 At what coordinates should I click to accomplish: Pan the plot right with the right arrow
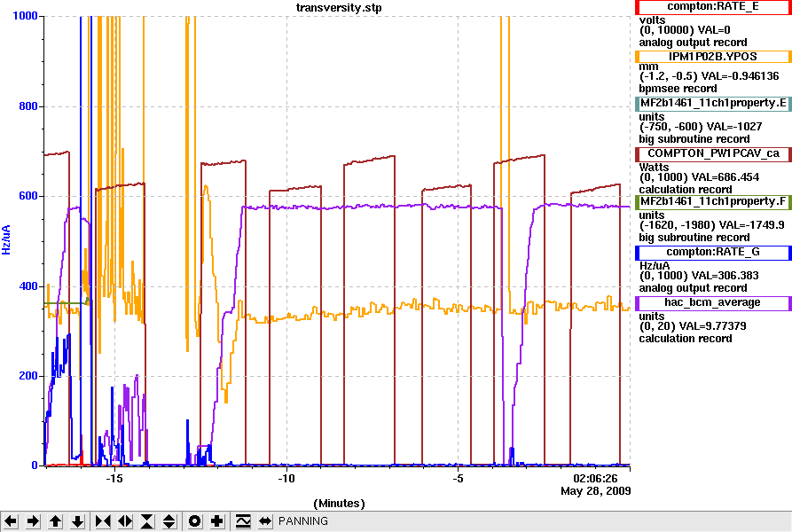click(33, 520)
